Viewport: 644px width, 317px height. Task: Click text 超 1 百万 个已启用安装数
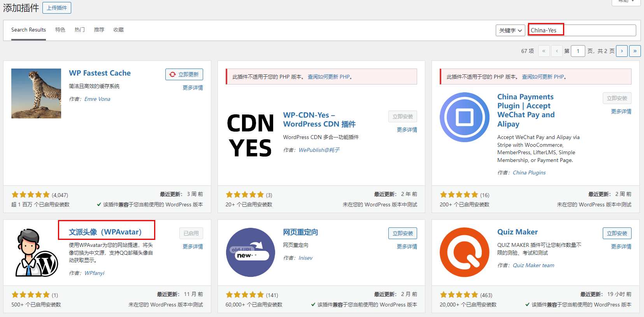click(x=40, y=204)
